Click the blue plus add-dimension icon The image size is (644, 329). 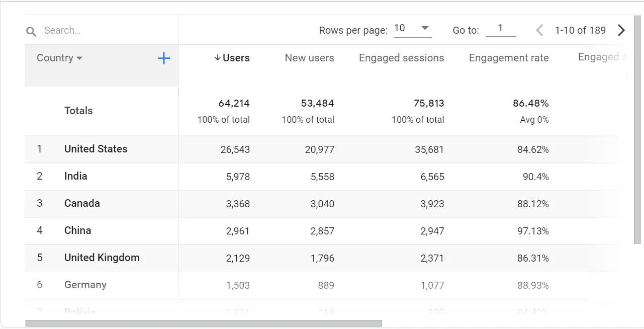(x=164, y=58)
